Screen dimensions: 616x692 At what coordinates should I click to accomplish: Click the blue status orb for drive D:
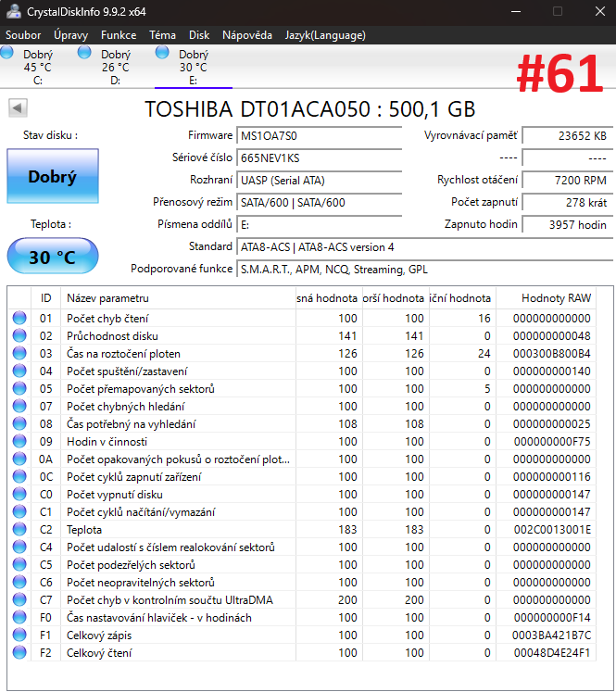(x=84, y=53)
